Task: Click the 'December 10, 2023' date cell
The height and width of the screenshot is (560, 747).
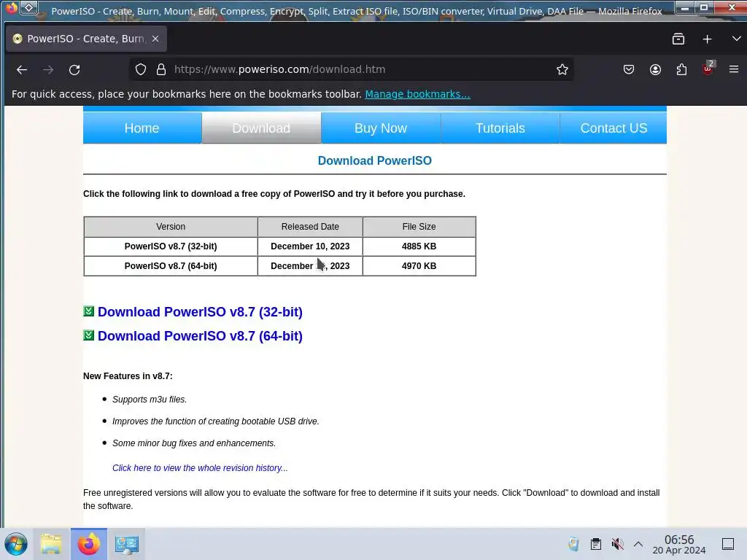Action: pyautogui.click(x=310, y=246)
